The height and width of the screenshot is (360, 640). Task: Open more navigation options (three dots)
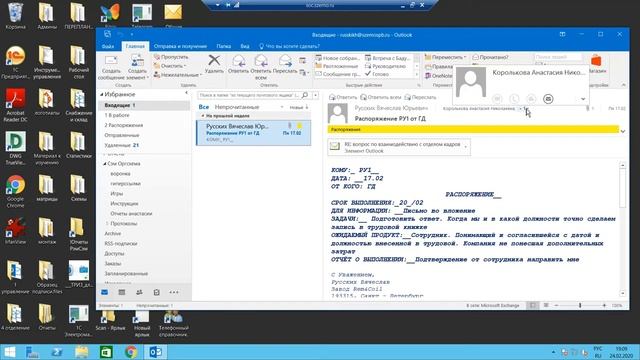pyautogui.click(x=174, y=292)
